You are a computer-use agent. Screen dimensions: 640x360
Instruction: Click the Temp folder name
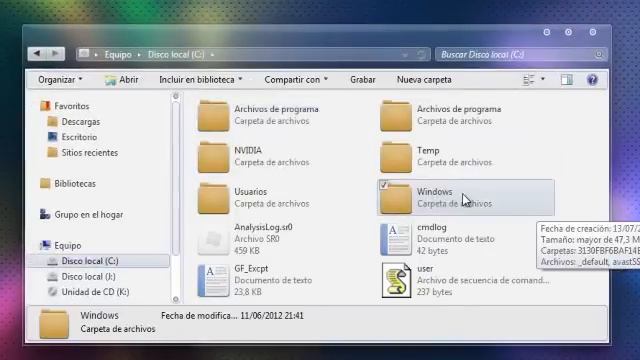tap(428, 150)
